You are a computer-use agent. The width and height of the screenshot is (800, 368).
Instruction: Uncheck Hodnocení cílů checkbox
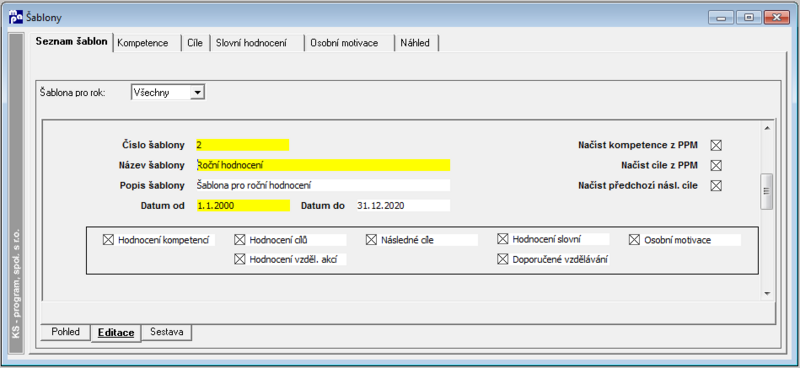(240, 240)
